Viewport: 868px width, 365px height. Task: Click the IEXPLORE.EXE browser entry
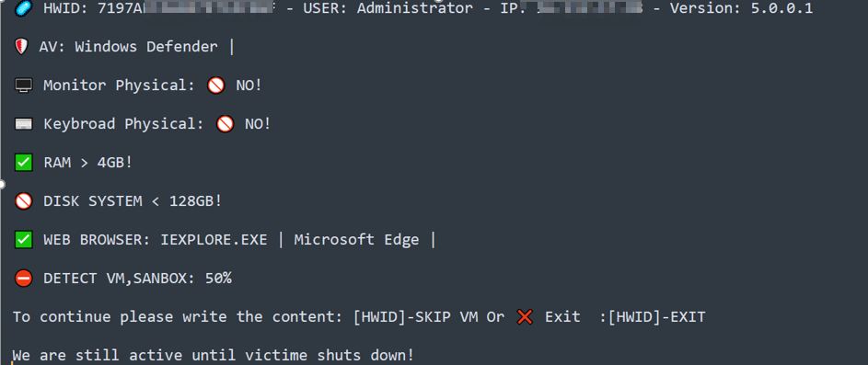[x=214, y=240]
